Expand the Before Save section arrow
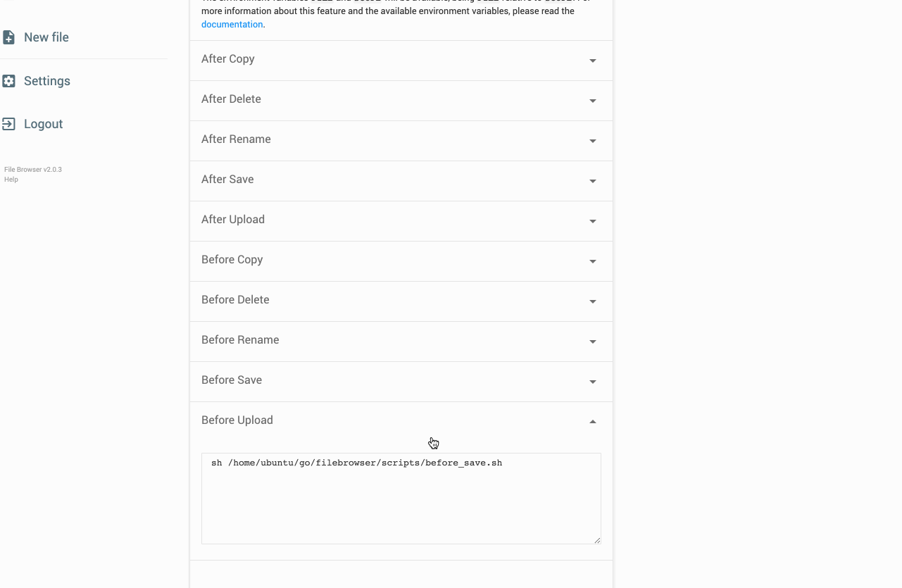902x588 pixels. click(593, 382)
